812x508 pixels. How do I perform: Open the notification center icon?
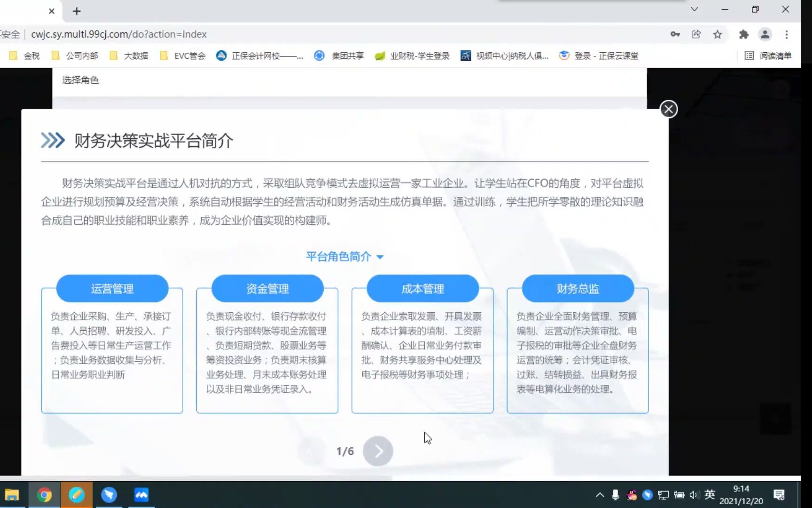click(x=779, y=495)
